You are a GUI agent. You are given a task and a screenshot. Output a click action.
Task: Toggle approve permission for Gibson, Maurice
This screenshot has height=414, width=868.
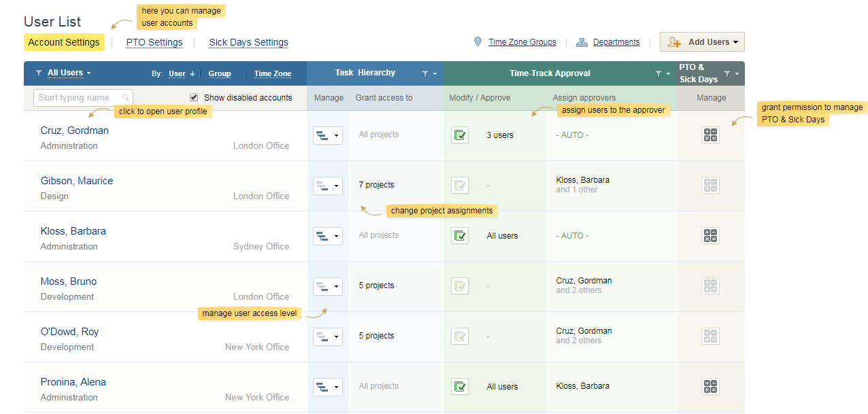(460, 186)
